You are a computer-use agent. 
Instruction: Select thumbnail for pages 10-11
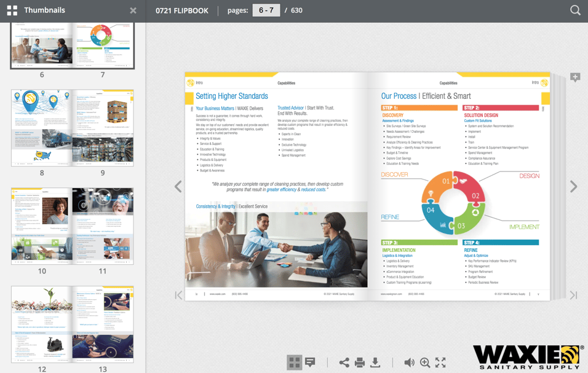[x=72, y=226]
